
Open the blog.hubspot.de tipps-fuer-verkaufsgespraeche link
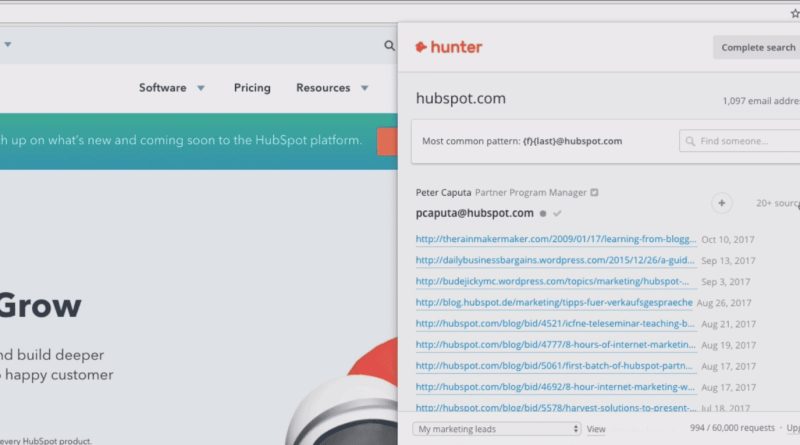click(x=554, y=303)
